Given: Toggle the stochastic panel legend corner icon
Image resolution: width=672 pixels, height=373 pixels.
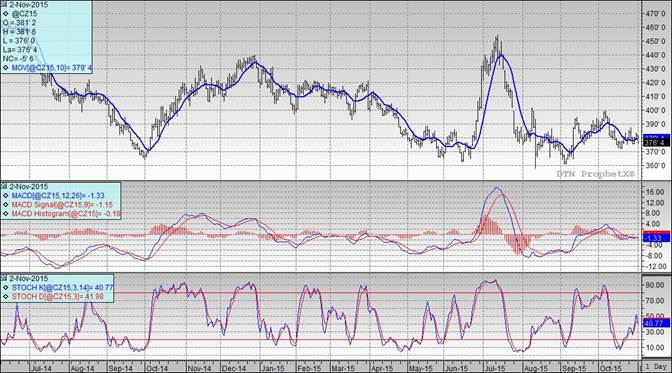Looking at the screenshot, I should pos(4,278).
